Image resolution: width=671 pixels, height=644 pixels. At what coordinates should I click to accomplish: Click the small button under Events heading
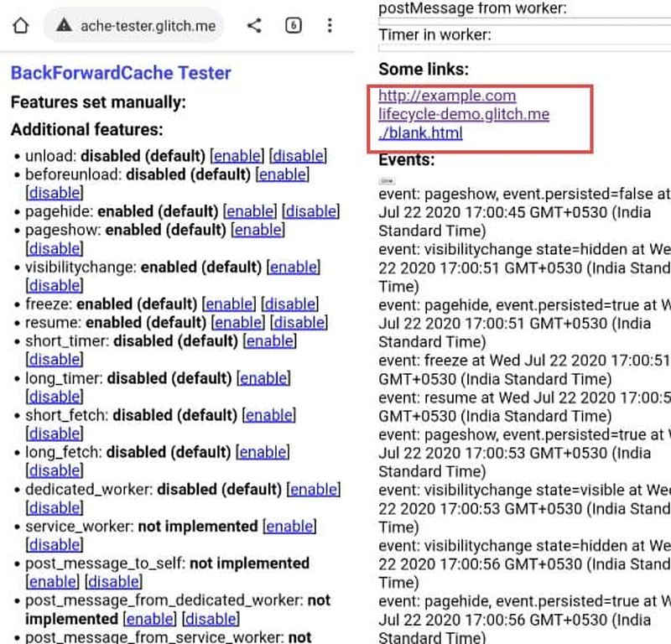(387, 179)
